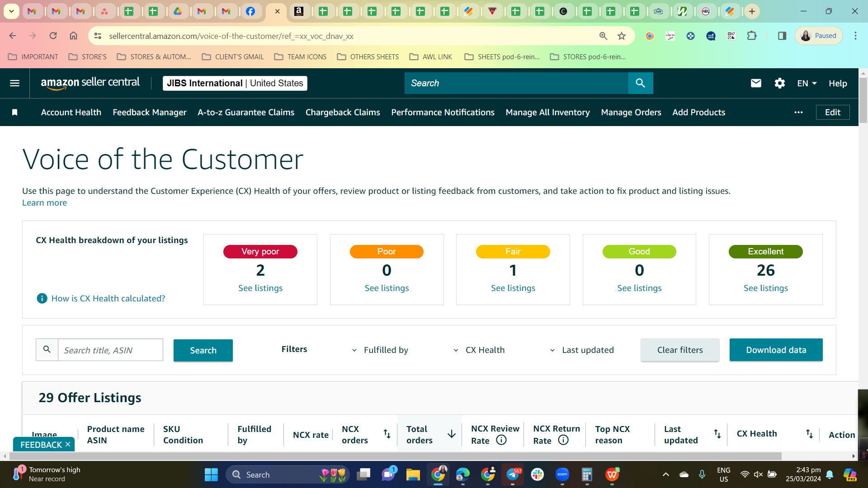Click the info icon next to NCX Review Rate
This screenshot has height=488, width=868.
501,440
